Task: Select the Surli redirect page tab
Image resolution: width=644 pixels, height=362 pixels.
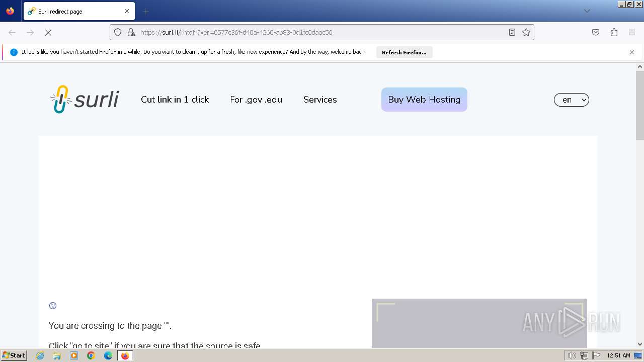Action: click(x=79, y=11)
